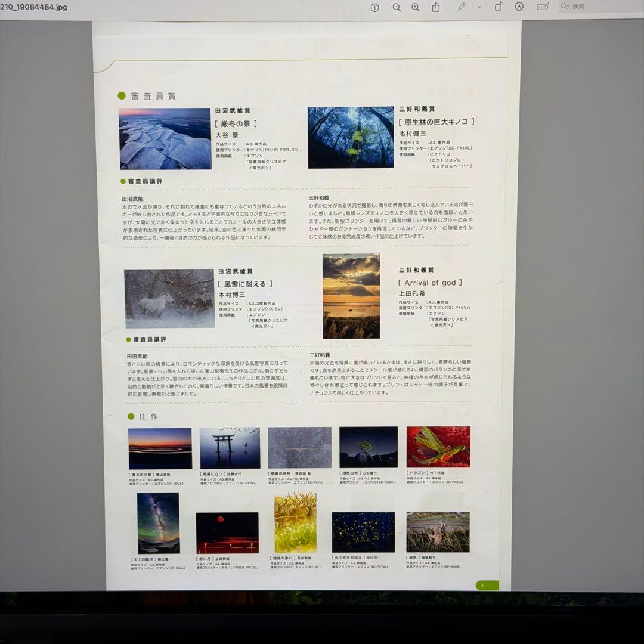This screenshot has height=644, width=644.
Task: Click the frozen ice winter landscape photo
Action: tap(165, 139)
